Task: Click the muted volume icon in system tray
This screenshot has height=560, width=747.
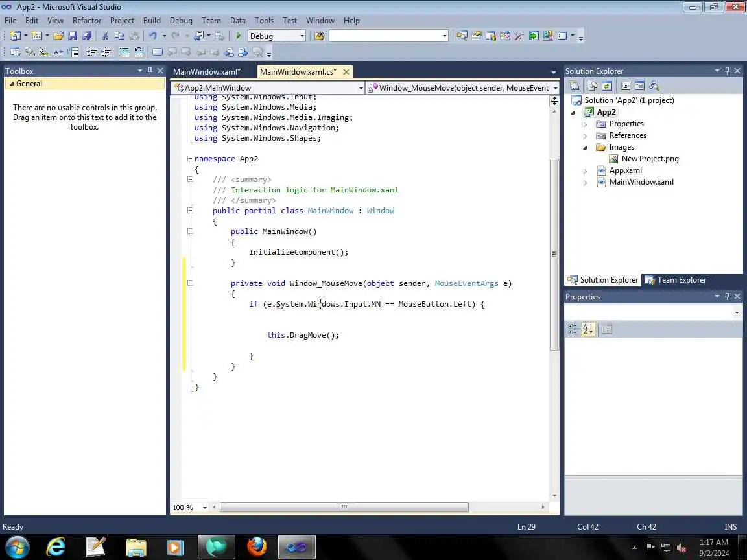Action: (682, 548)
